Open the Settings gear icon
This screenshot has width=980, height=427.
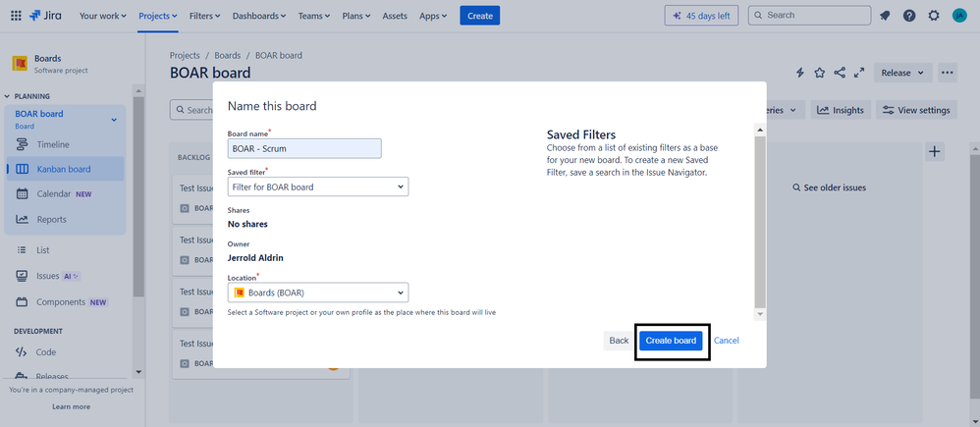click(x=934, y=16)
